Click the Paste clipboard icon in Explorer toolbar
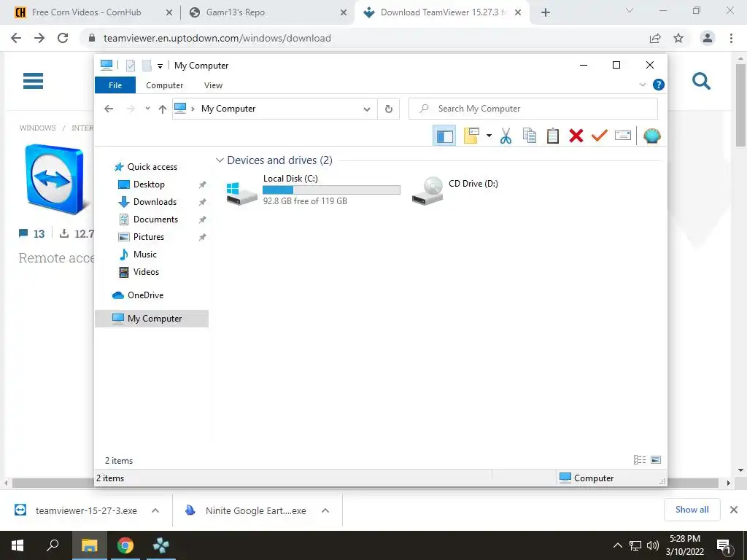747x560 pixels. pyautogui.click(x=553, y=136)
